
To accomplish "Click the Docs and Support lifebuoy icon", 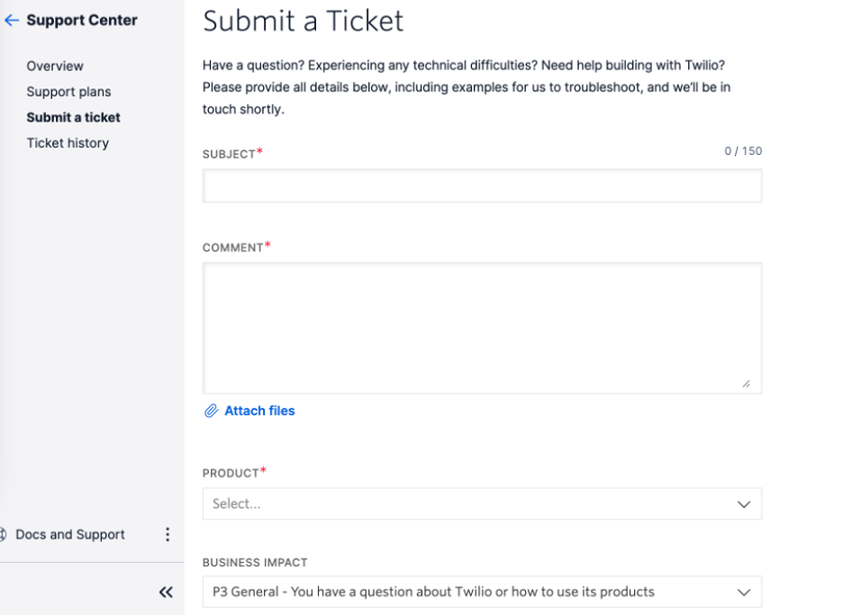I will [x=3, y=534].
